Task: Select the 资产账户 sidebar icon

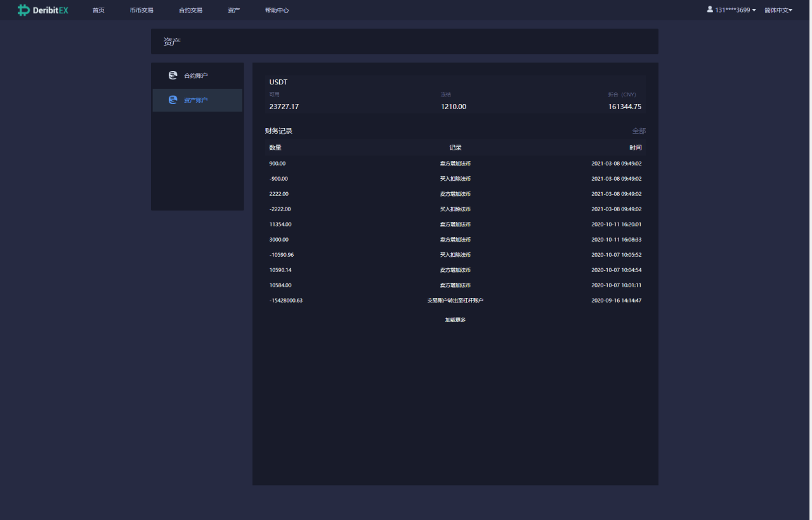Action: point(173,100)
